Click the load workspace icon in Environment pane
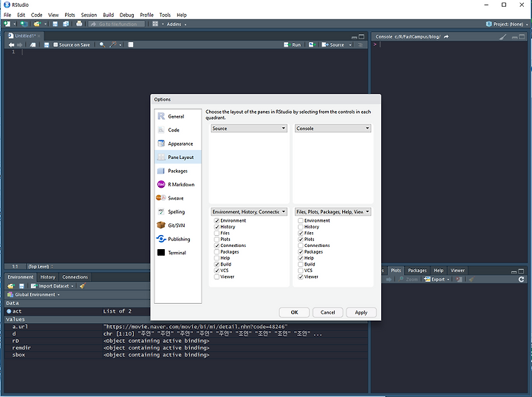 pos(11,286)
